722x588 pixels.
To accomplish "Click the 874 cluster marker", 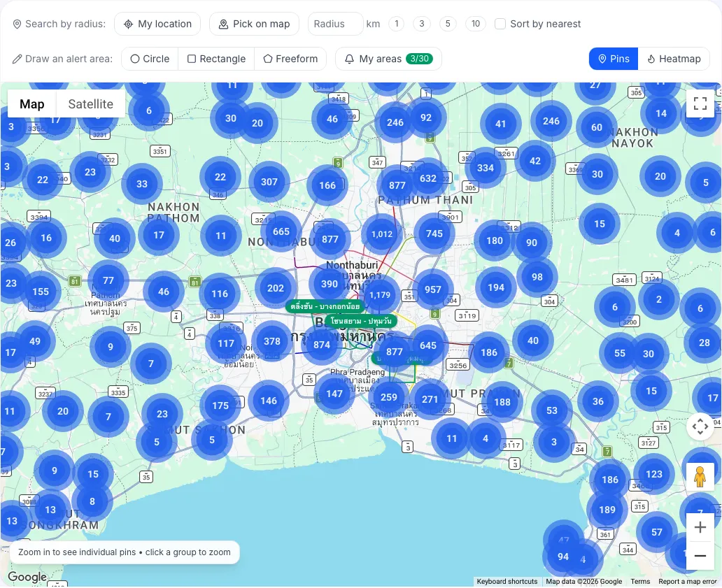I will pyautogui.click(x=321, y=345).
